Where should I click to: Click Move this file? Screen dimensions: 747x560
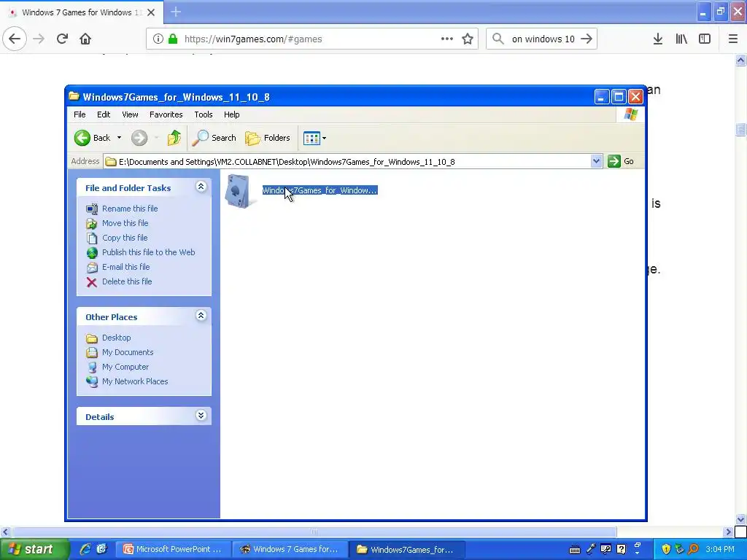(125, 223)
